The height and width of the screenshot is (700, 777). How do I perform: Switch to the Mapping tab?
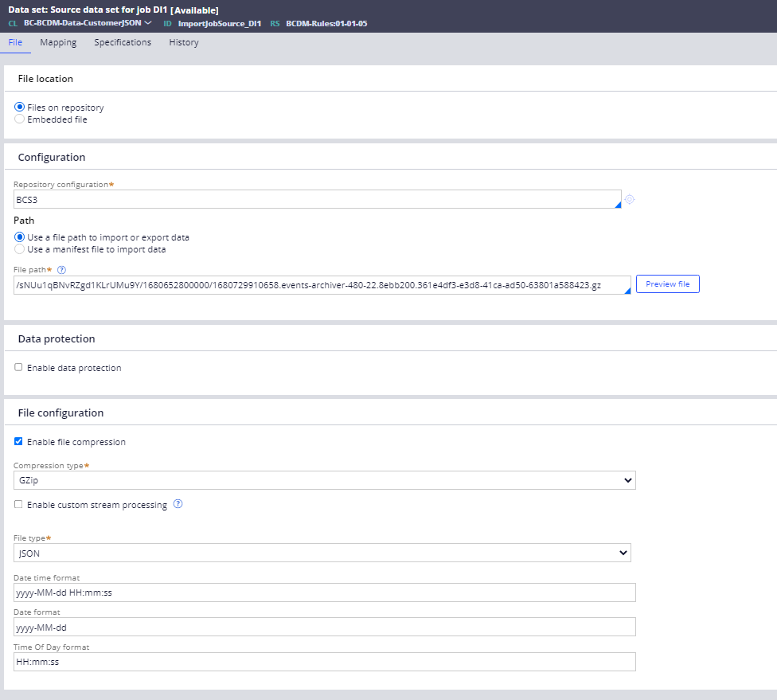click(x=58, y=42)
